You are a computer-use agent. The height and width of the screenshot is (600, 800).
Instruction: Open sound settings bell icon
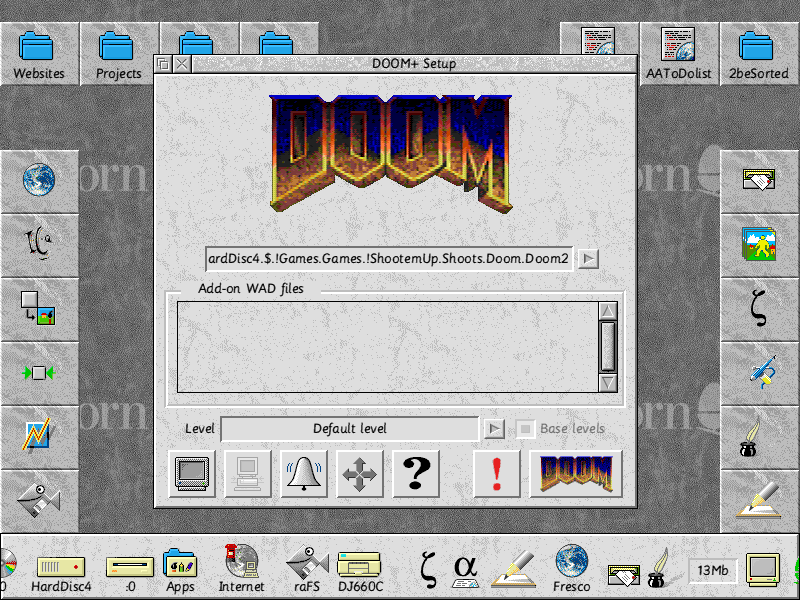tap(304, 474)
